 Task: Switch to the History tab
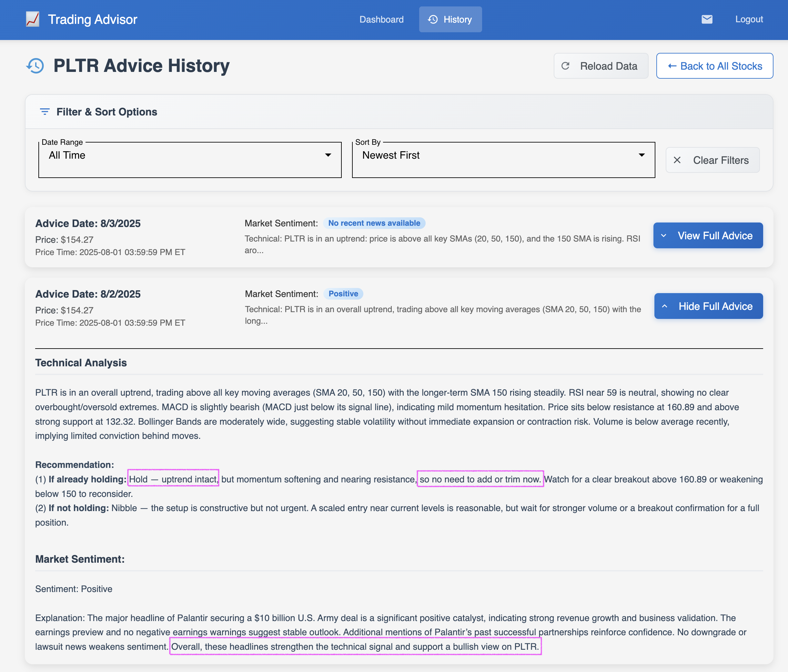(450, 19)
